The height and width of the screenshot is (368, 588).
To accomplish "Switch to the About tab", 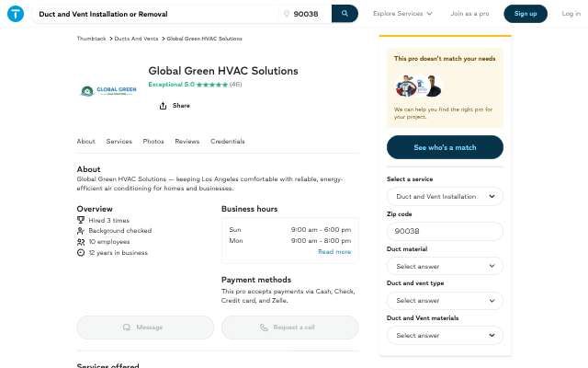I will (x=85, y=141).
